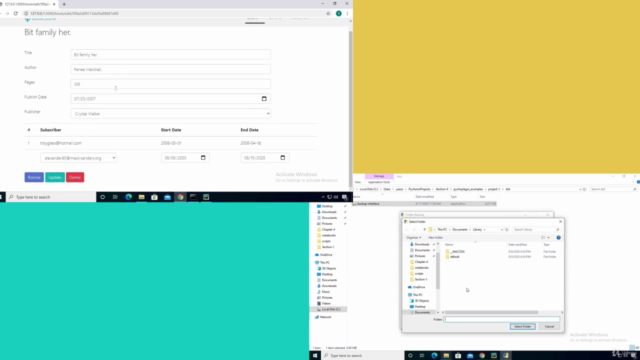The width and height of the screenshot is (640, 360).
Task: Click the Select Folder button in dialog
Action: click(x=522, y=327)
